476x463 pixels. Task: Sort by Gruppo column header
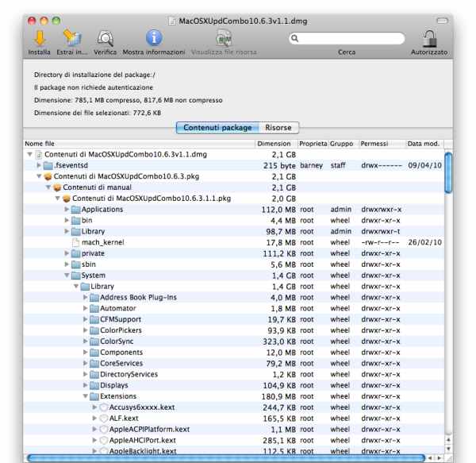tap(344, 144)
